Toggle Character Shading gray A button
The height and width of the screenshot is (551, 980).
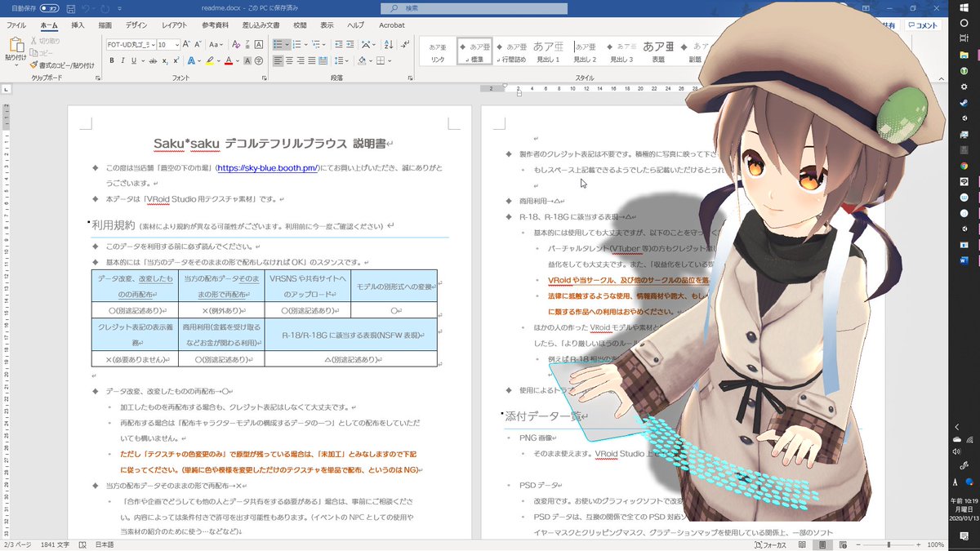pyautogui.click(x=247, y=61)
